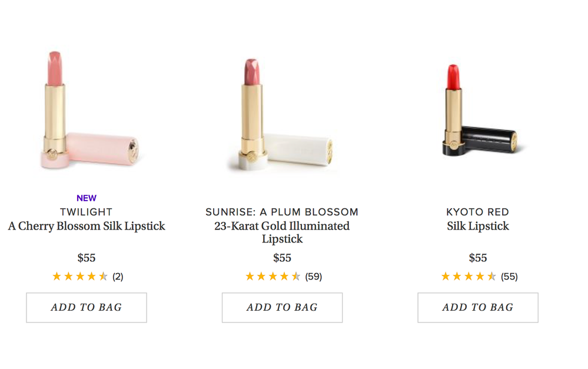This screenshot has height=369, width=588.
Task: Open the Twilight product name link
Action: 87,212
